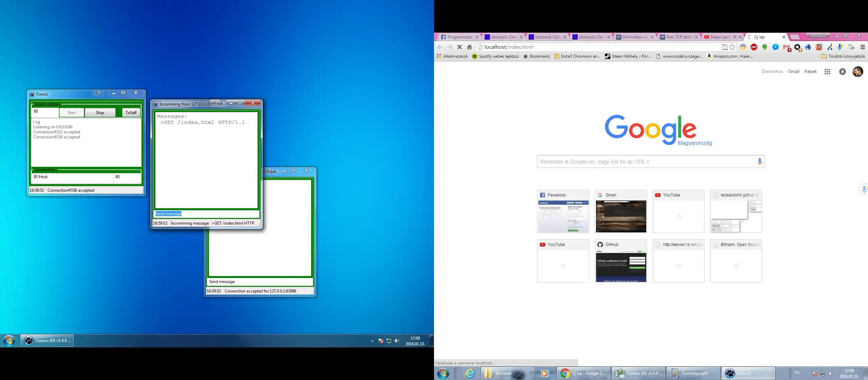
Task: Click the Chromium back navigation arrow
Action: 439,46
